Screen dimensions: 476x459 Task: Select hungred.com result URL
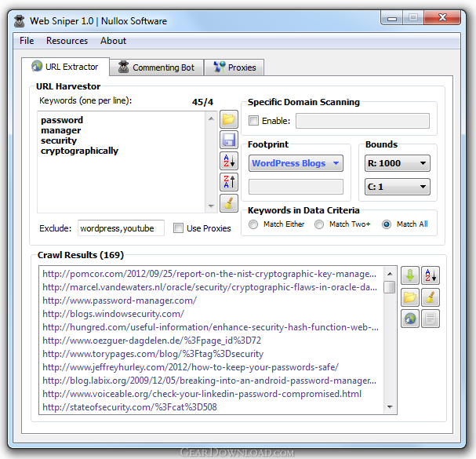210,327
